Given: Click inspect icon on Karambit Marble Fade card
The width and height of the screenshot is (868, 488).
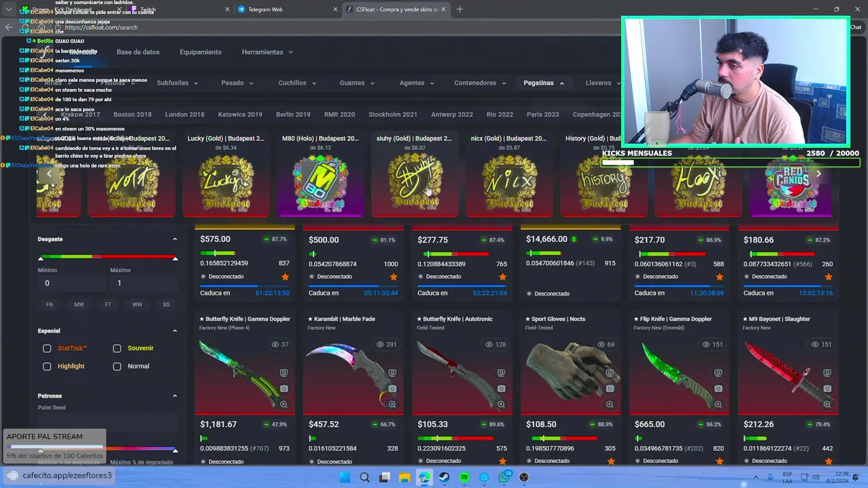Looking at the screenshot, I should coord(392,373).
